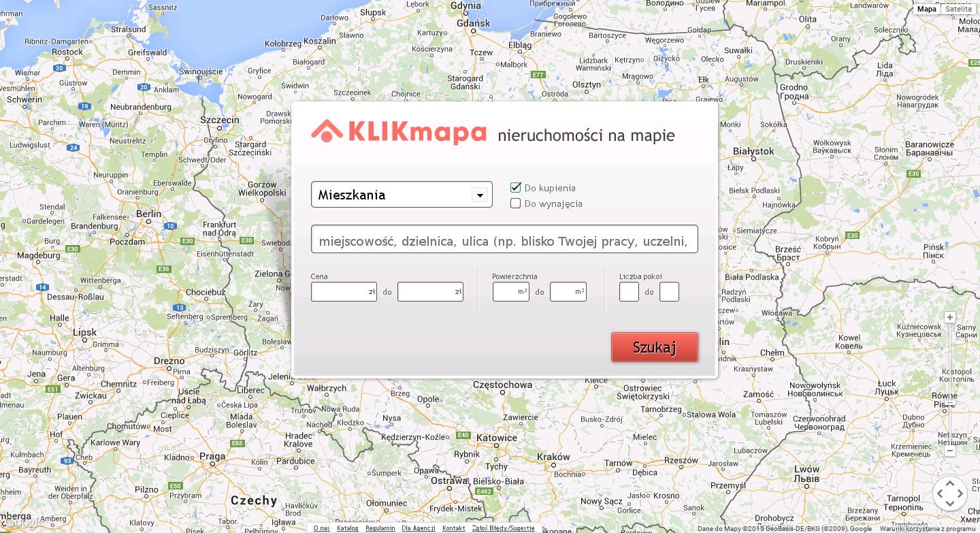
Task: Open the Regulamin footer link
Action: (x=380, y=528)
